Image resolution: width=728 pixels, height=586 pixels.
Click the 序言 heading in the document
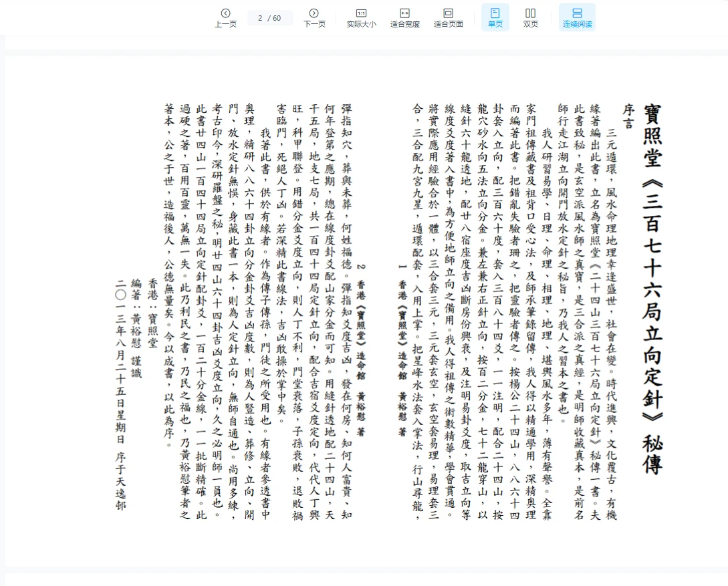pyautogui.click(x=628, y=116)
